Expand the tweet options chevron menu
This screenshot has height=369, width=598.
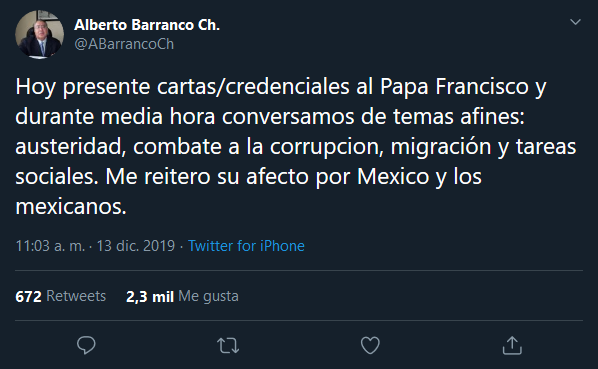[x=575, y=22]
